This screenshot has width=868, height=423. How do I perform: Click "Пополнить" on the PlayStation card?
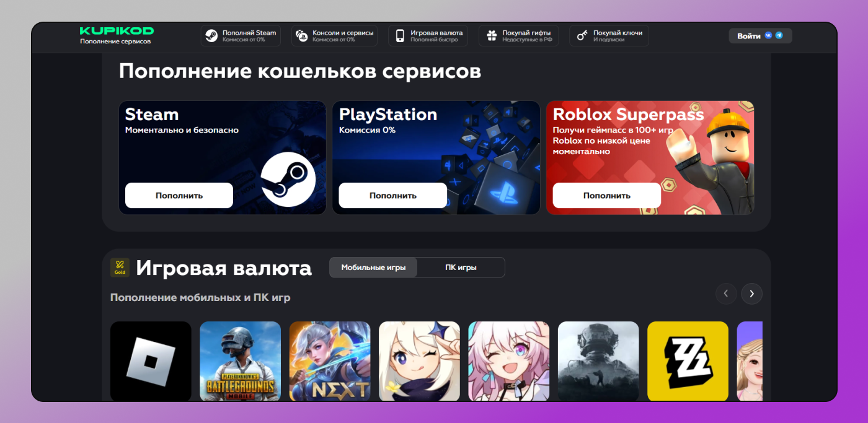pos(392,195)
